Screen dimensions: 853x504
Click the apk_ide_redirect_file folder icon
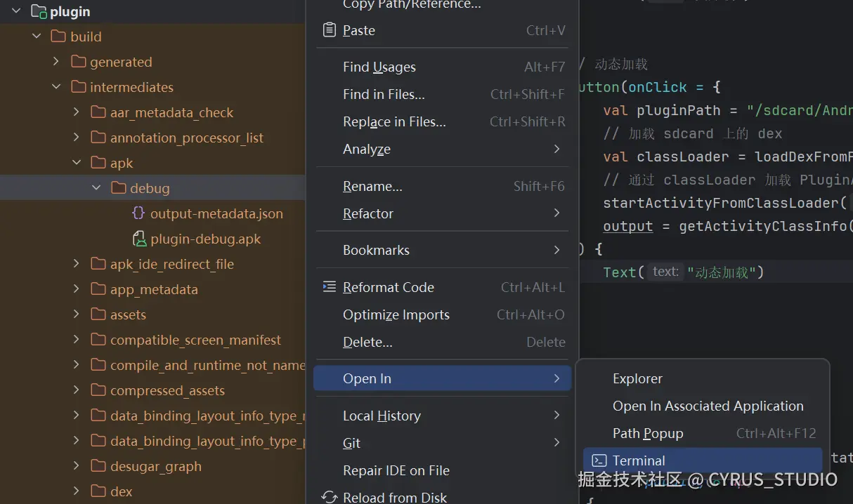[x=98, y=264]
